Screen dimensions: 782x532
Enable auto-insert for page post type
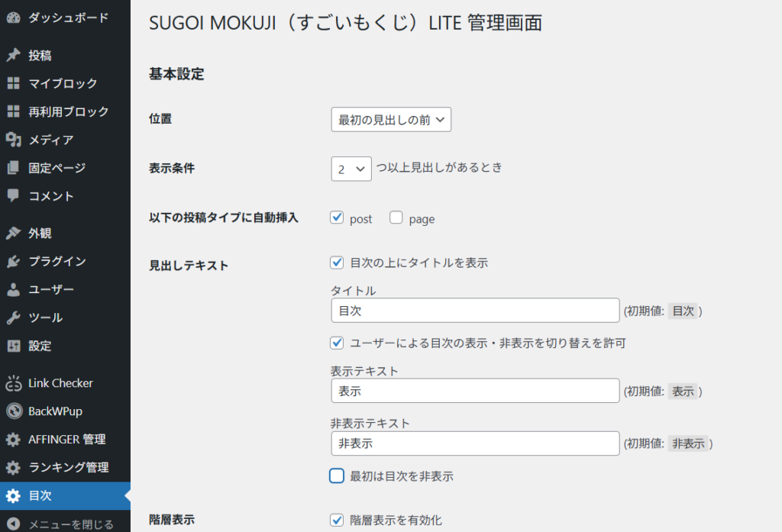tap(396, 218)
